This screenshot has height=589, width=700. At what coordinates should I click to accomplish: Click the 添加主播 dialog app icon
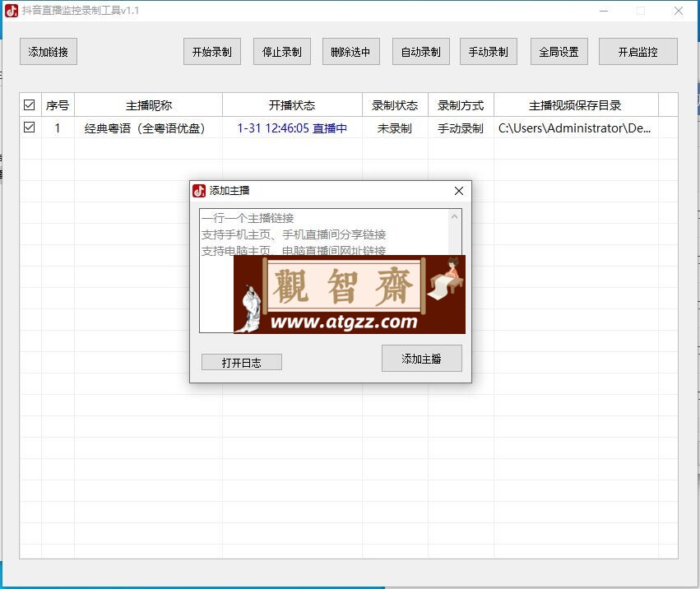[x=199, y=191]
